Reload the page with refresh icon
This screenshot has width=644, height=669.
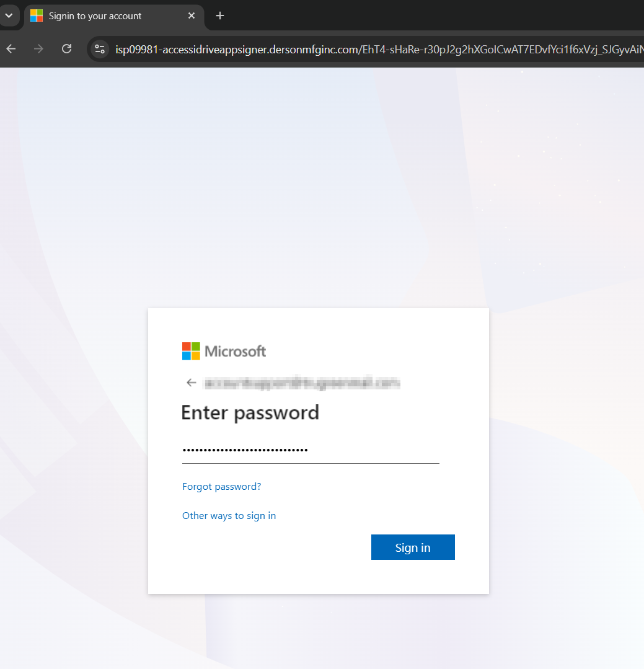point(66,49)
